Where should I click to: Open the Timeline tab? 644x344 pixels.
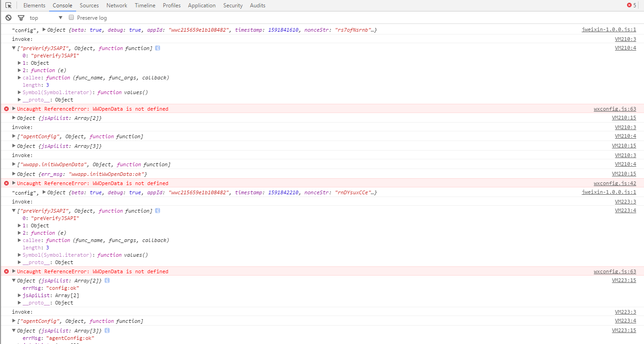tap(145, 6)
